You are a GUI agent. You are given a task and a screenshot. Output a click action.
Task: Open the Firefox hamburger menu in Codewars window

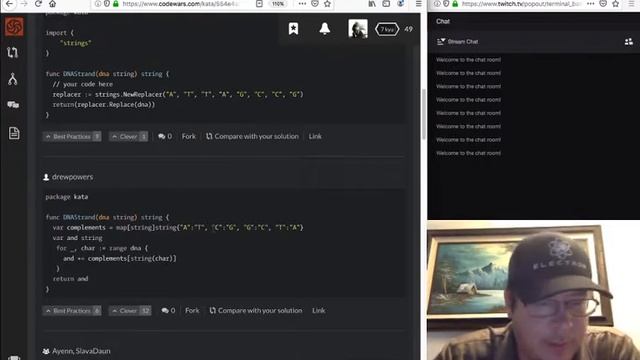point(419,4)
